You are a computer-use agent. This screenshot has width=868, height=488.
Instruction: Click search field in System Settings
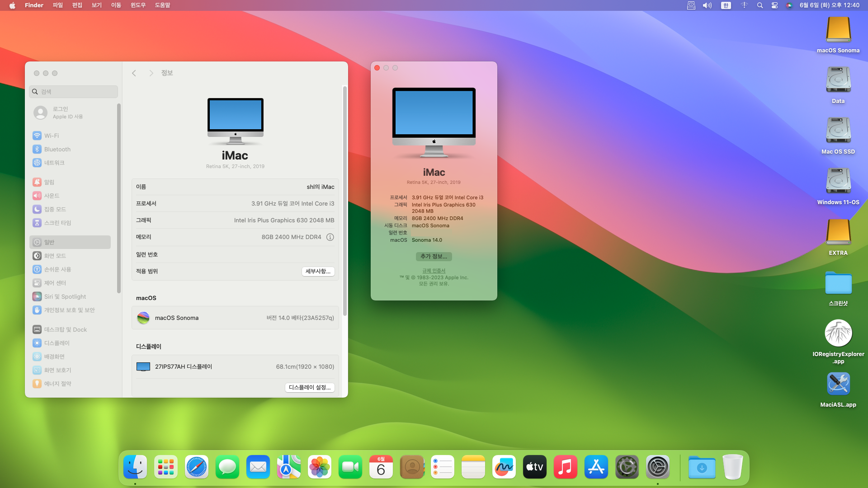pyautogui.click(x=73, y=91)
